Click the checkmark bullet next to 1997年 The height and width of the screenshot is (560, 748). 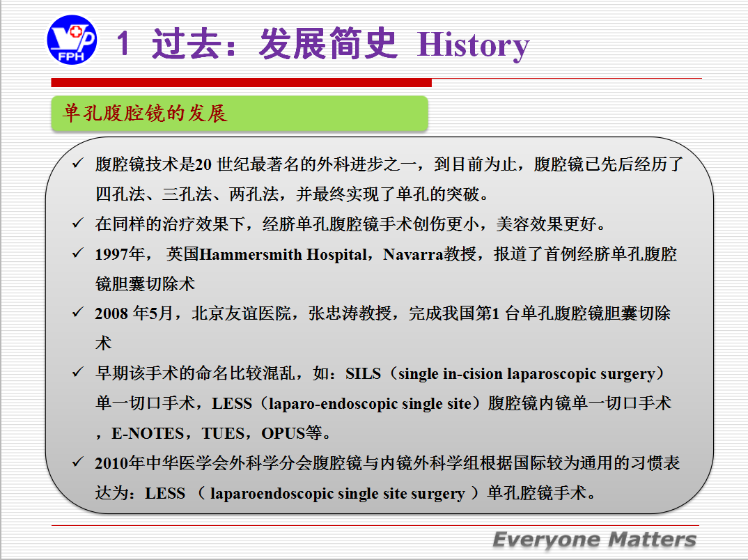coord(77,254)
